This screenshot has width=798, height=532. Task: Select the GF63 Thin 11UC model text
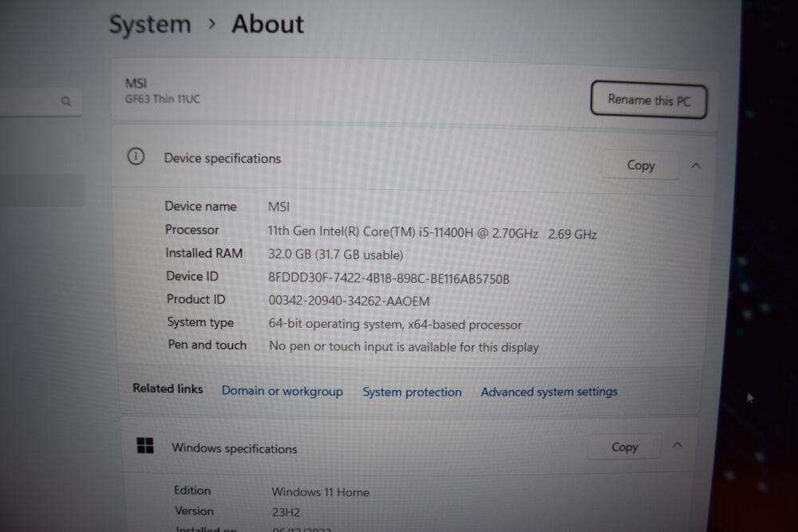point(162,99)
